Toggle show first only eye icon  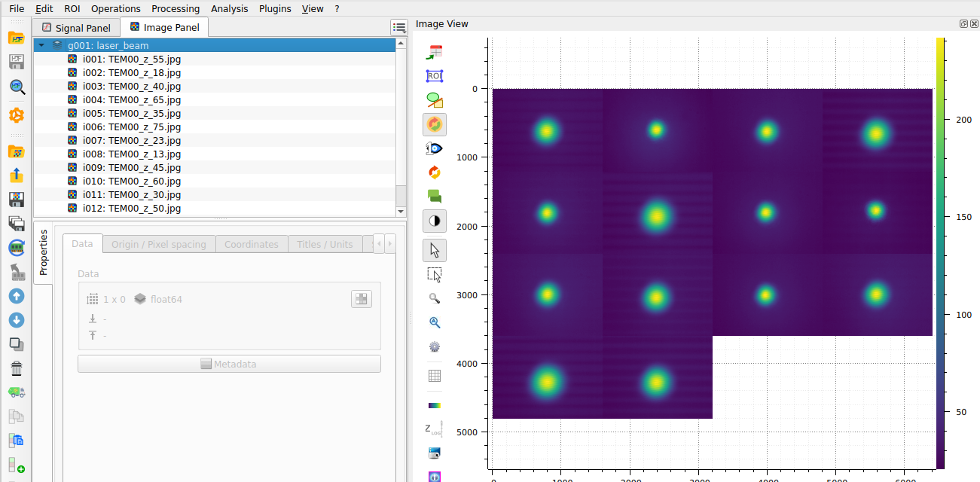[x=435, y=148]
